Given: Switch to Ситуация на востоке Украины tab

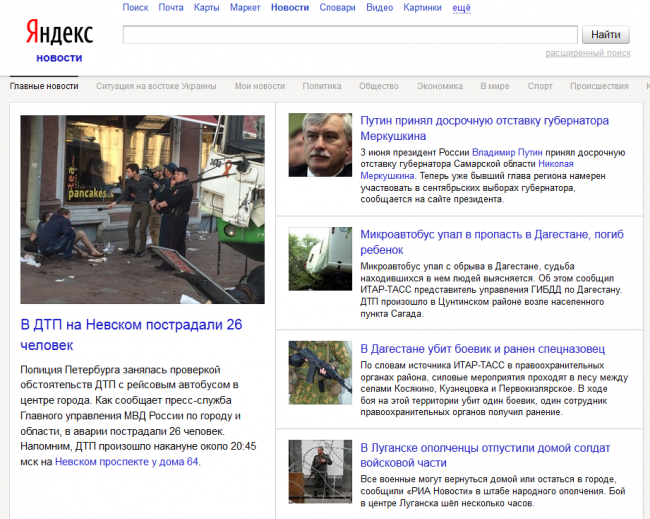Looking at the screenshot, I should click(x=156, y=86).
